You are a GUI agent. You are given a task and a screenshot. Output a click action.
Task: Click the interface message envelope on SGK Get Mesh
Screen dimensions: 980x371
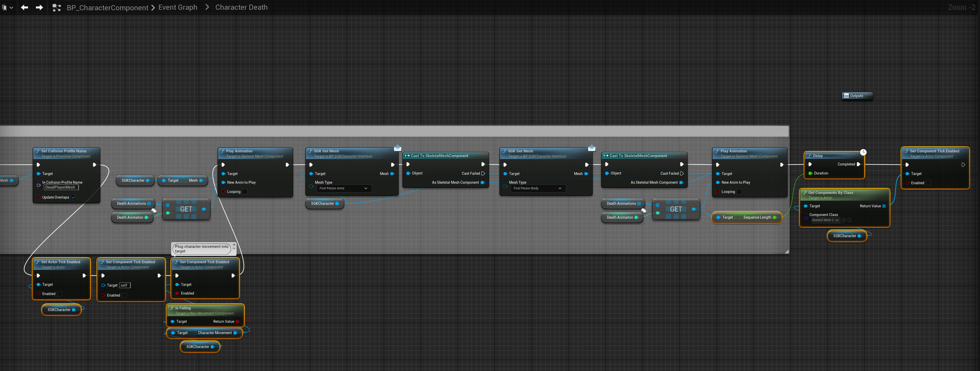click(397, 148)
